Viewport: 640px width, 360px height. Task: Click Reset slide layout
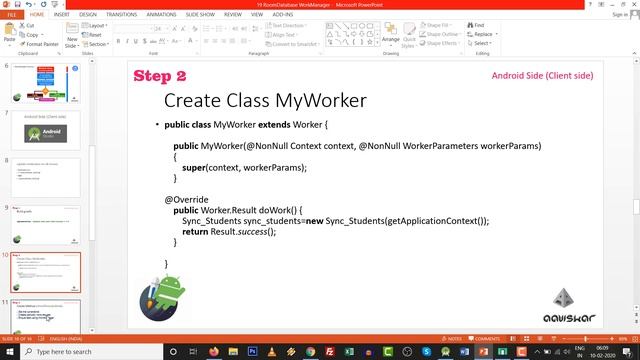coord(92,35)
